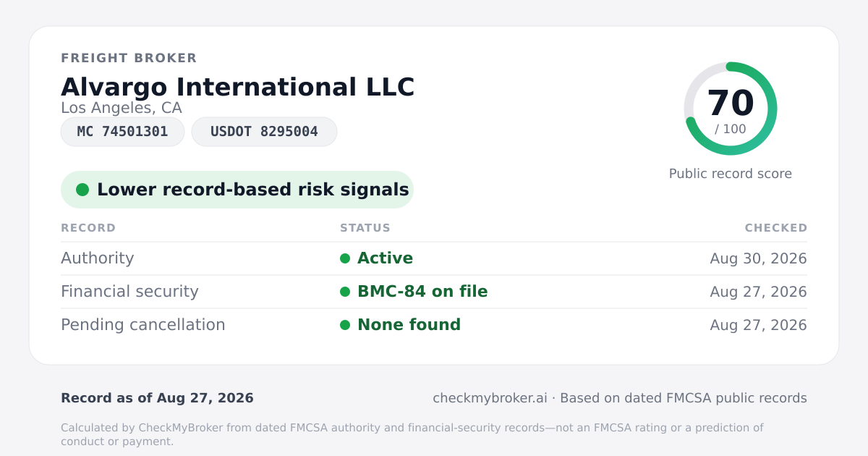This screenshot has height=456, width=868.
Task: Click the Public record score label
Action: (x=731, y=174)
